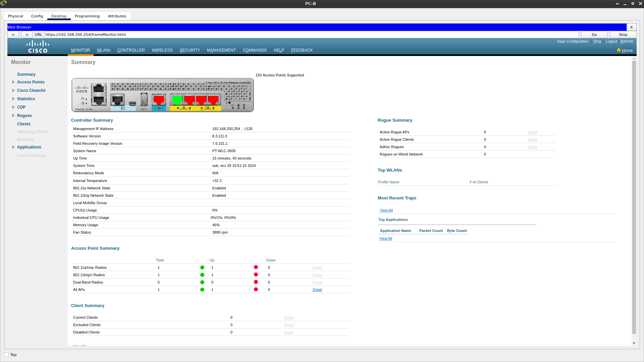Open the WLANs menu
The image size is (644, 362).
tap(104, 50)
